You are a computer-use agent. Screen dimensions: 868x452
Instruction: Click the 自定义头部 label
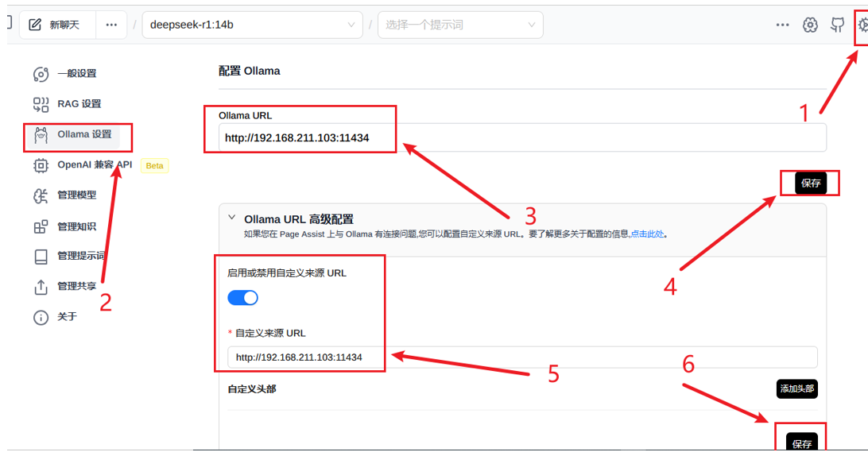(x=252, y=389)
